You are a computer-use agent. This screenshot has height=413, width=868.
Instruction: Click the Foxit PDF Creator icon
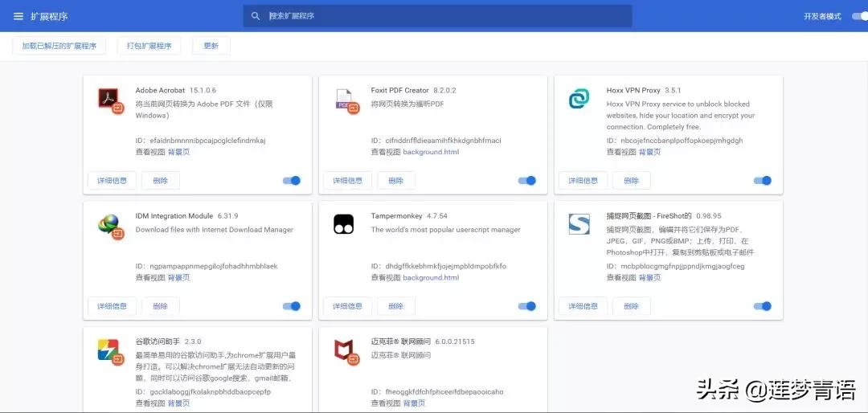click(347, 100)
